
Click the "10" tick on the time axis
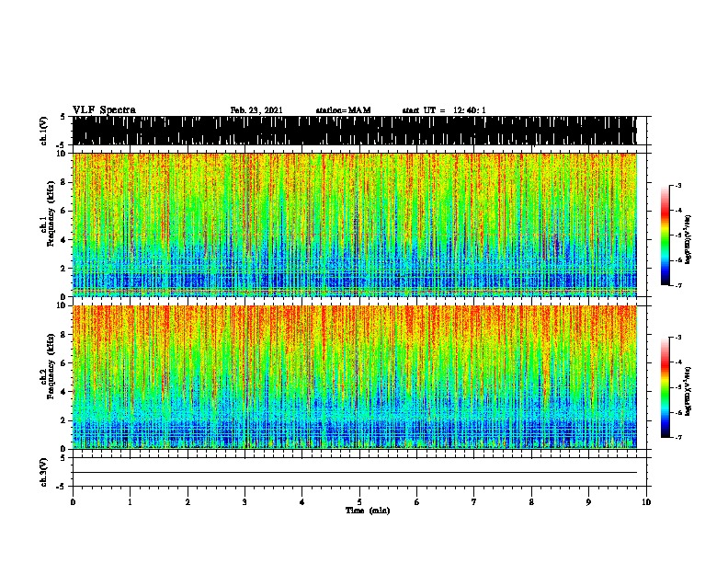(x=646, y=502)
